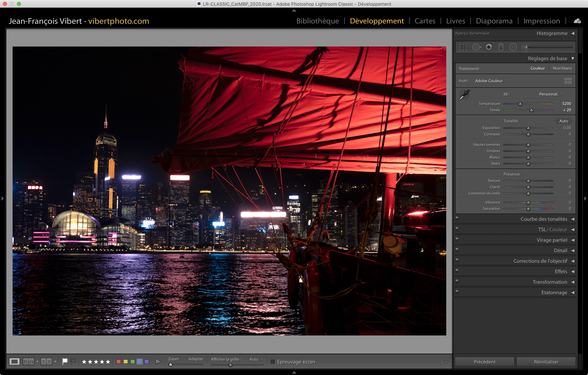Click the cloud sync status icon
Viewport: 588px width, 375px height.
pos(577,21)
